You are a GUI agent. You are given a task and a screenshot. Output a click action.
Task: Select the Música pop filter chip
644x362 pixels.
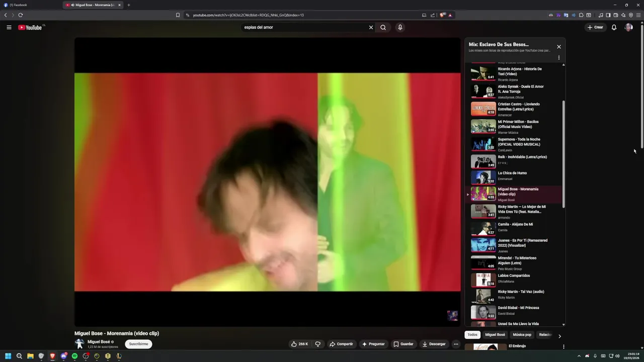coord(522,335)
